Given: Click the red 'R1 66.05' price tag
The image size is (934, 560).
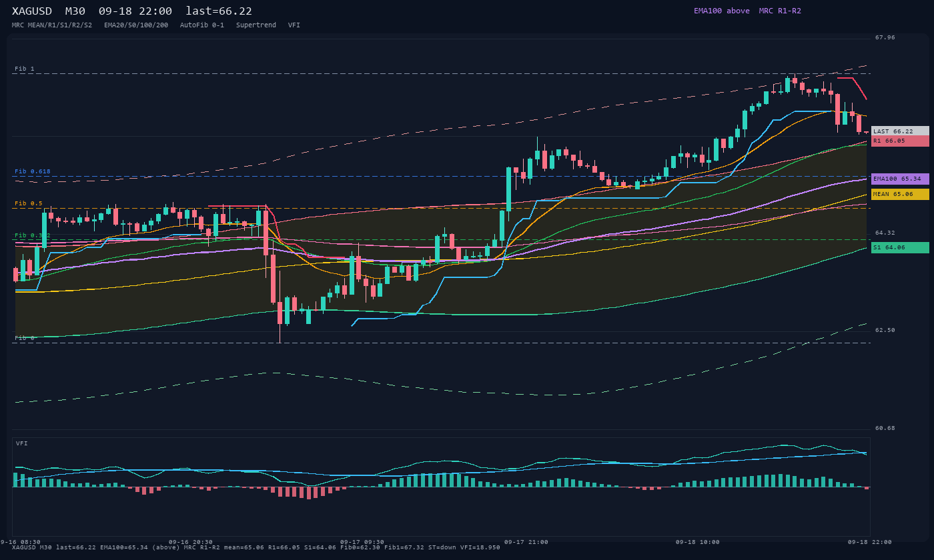Looking at the screenshot, I should (900, 141).
